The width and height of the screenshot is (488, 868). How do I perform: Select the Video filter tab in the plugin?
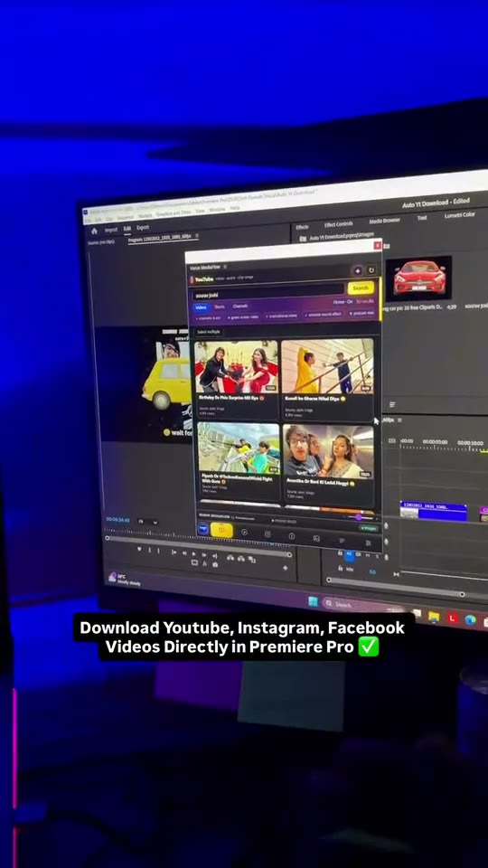(x=201, y=307)
